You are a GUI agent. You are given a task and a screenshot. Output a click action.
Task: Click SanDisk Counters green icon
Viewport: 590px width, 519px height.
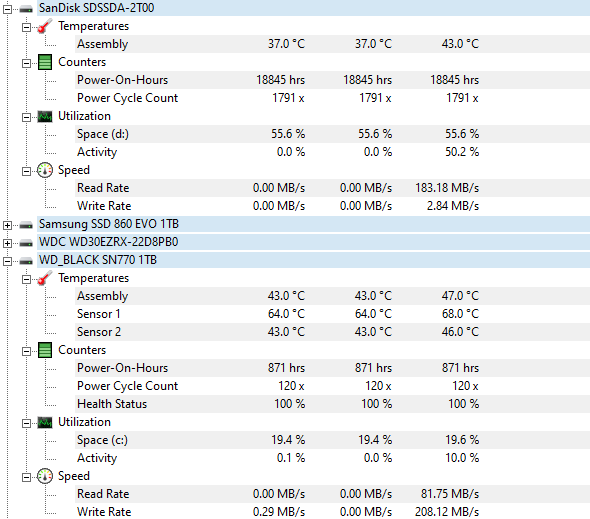[x=45, y=62]
